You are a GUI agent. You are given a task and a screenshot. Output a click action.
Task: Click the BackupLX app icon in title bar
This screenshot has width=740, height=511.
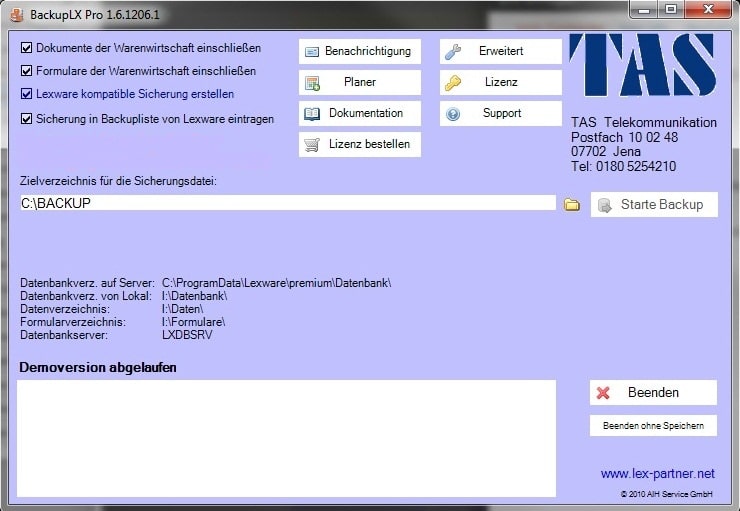17,15
